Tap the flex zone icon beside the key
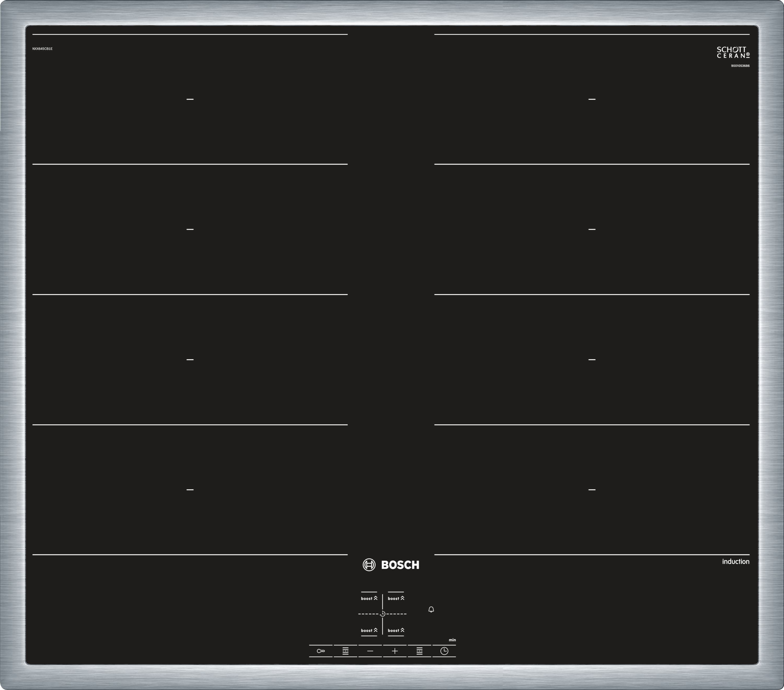 [345, 651]
